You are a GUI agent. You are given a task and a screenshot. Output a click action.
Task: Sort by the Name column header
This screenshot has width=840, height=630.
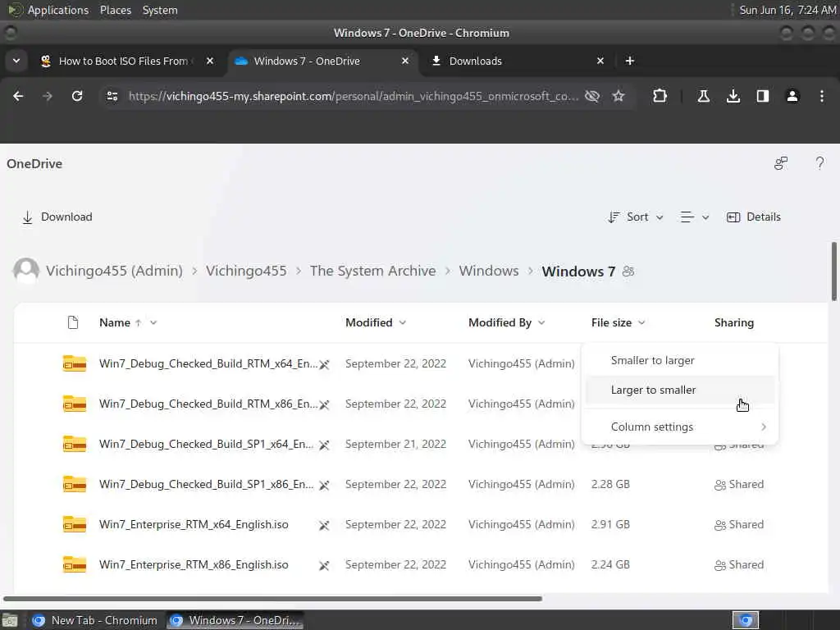115,322
